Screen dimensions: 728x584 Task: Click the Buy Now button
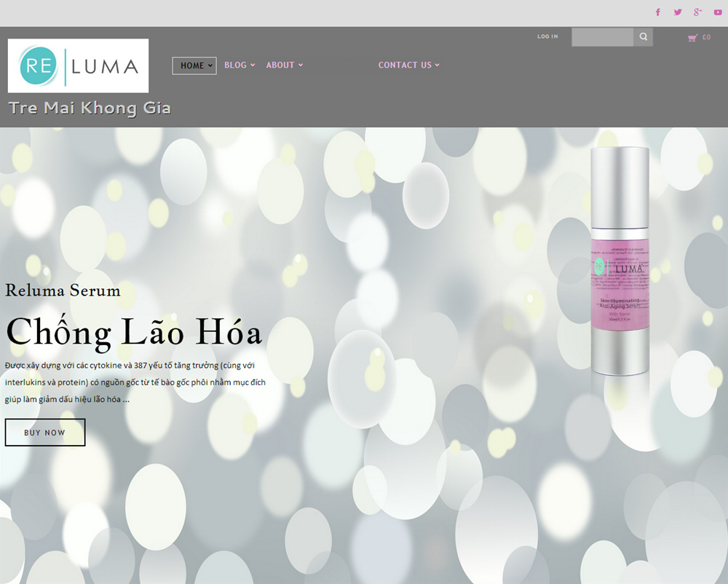[45, 433]
